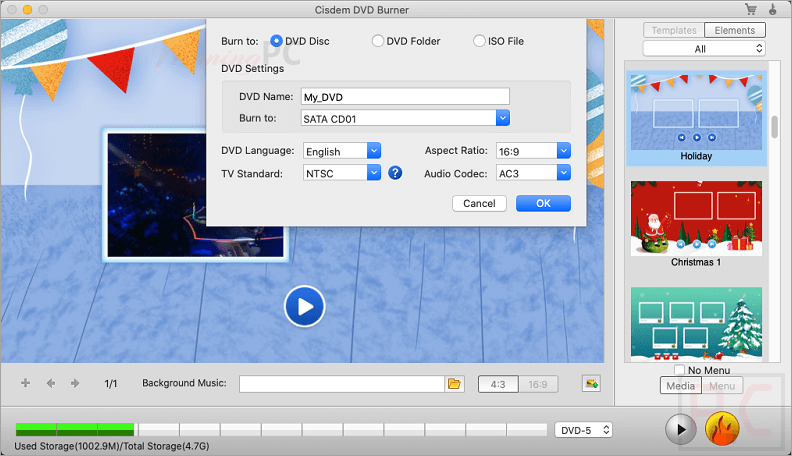Select DVD Folder radio button
The height and width of the screenshot is (456, 792).
click(x=378, y=41)
